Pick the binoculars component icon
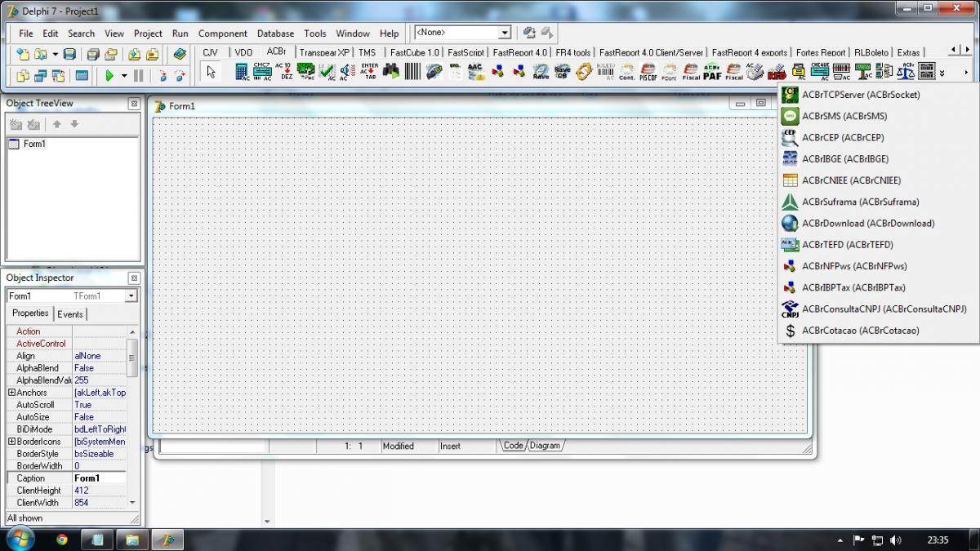Screen dimensions: 980x551 coord(390,72)
